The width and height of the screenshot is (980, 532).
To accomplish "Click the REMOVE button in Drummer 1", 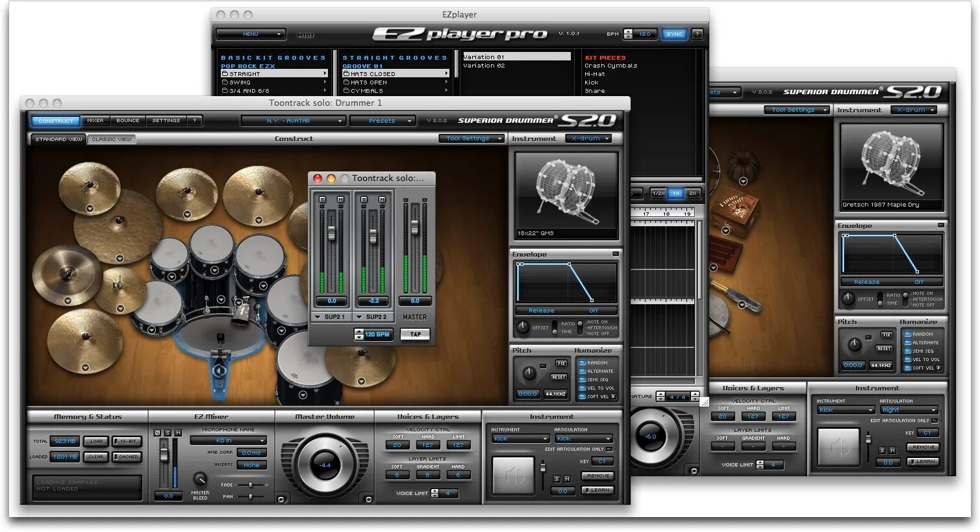I will pyautogui.click(x=597, y=476).
